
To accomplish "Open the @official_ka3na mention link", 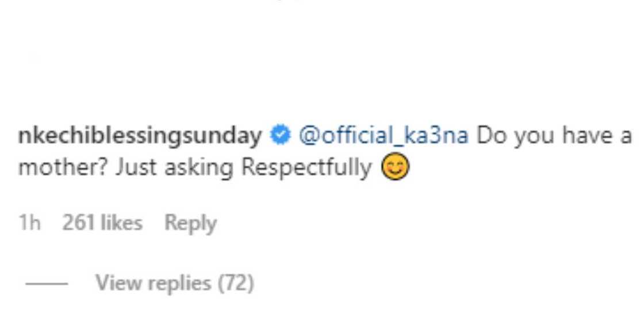I will [x=383, y=136].
